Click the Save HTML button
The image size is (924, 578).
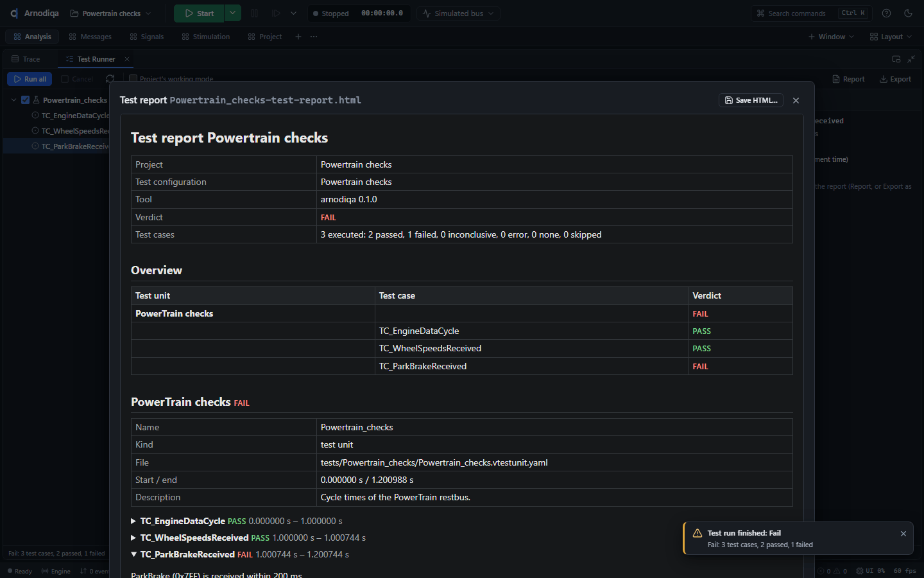point(751,100)
